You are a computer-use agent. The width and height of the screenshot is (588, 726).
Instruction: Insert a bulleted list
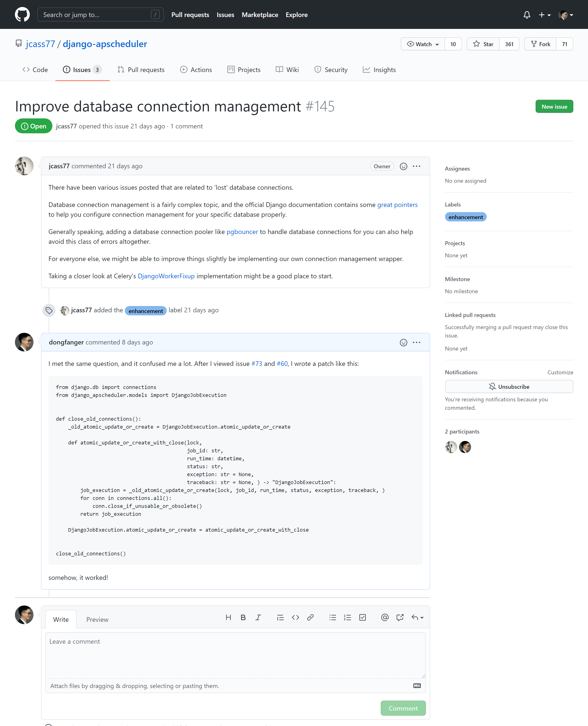pyautogui.click(x=333, y=618)
